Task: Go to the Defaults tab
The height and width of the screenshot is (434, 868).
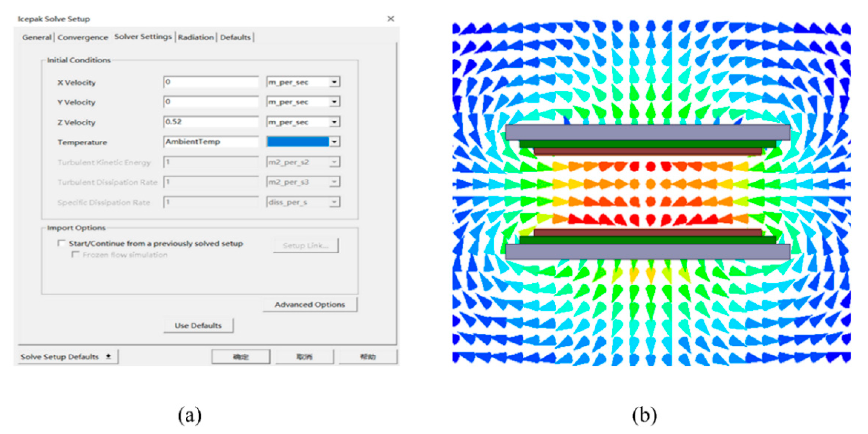Action: [235, 37]
